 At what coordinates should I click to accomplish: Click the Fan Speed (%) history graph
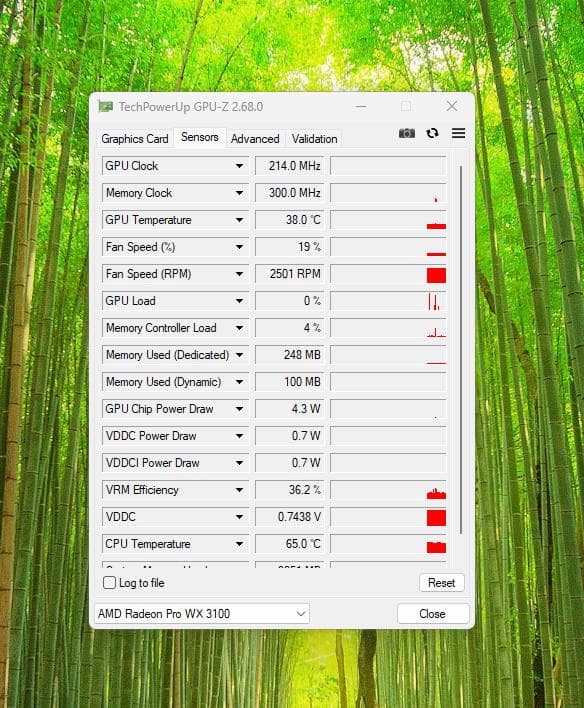388,247
